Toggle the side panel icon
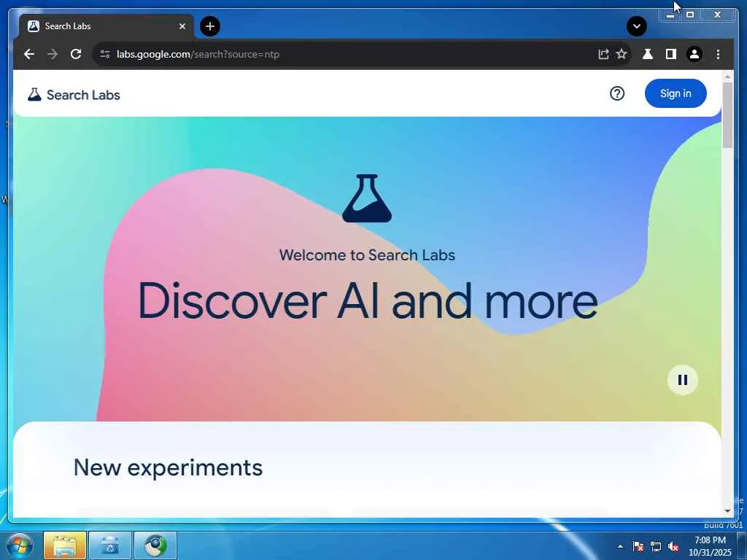The height and width of the screenshot is (560, 747). tap(671, 54)
